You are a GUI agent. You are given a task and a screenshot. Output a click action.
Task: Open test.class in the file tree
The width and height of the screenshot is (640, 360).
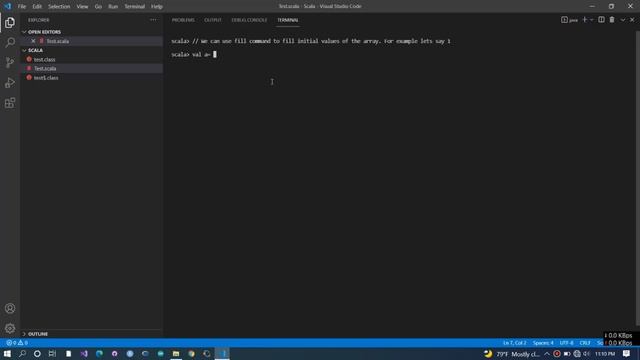point(44,60)
